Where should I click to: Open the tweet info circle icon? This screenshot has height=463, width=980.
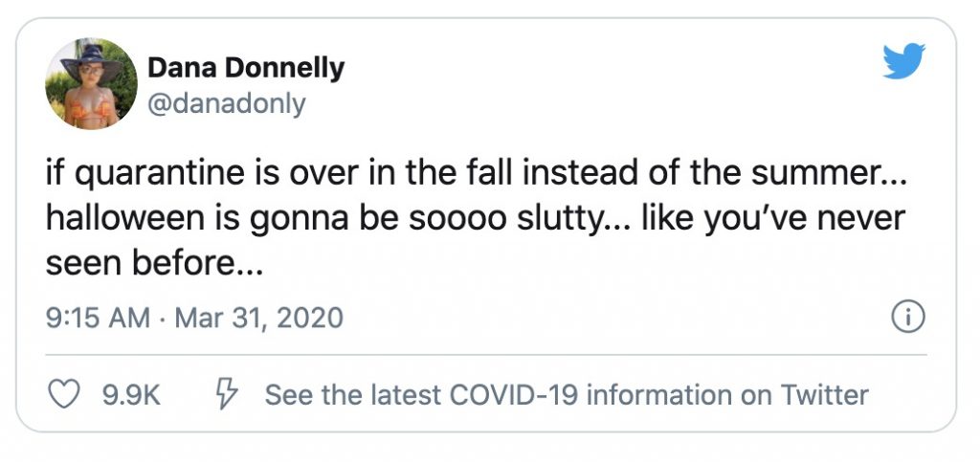tap(907, 317)
